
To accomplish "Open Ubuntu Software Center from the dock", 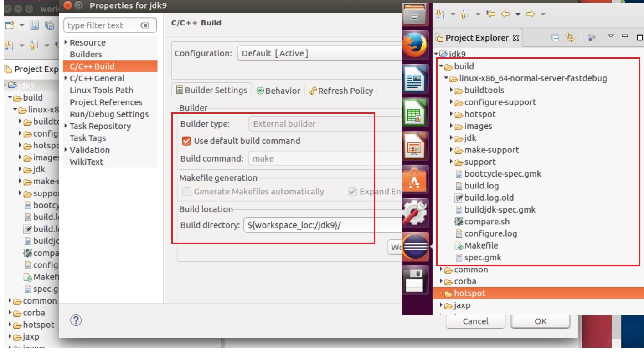I will click(x=415, y=180).
